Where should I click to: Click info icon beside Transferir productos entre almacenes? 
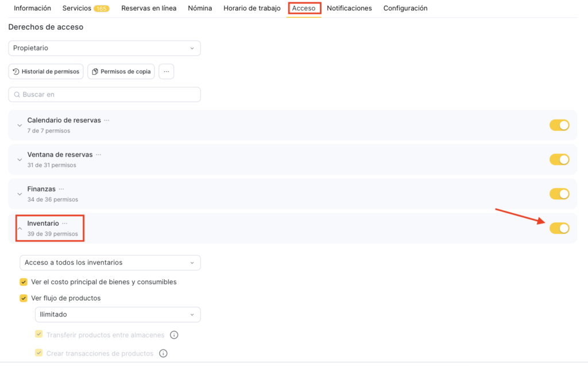(174, 335)
